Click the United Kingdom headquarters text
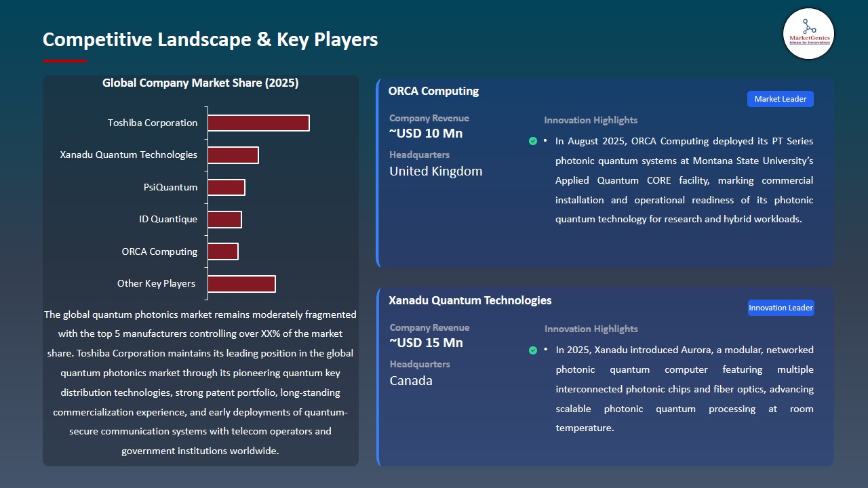The image size is (868, 488). pyautogui.click(x=435, y=171)
